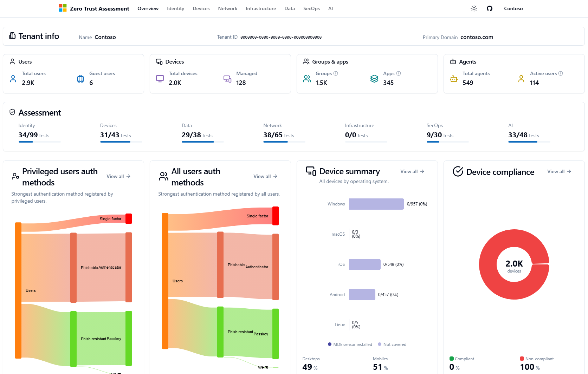
Task: Click the Not covered legend dot
Action: point(380,344)
